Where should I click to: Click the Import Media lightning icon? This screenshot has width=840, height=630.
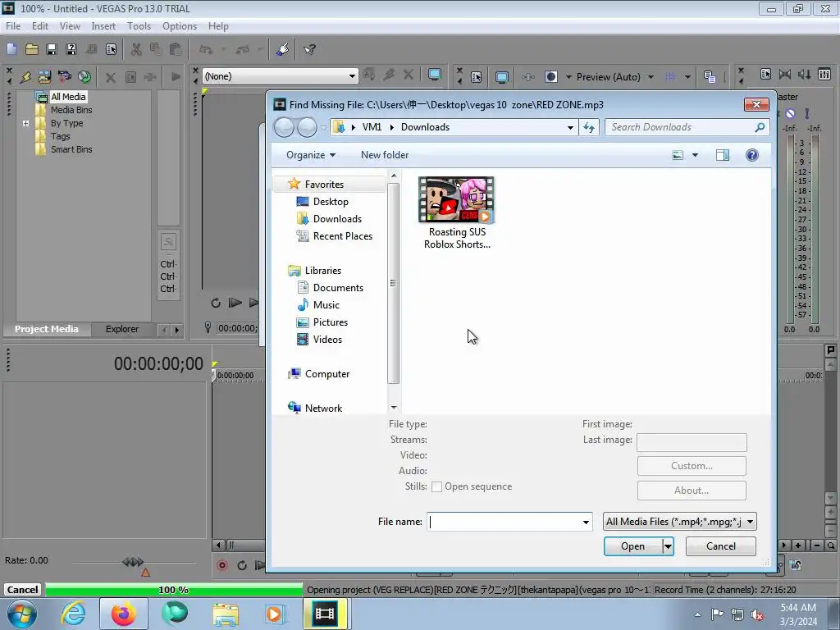coord(25,77)
